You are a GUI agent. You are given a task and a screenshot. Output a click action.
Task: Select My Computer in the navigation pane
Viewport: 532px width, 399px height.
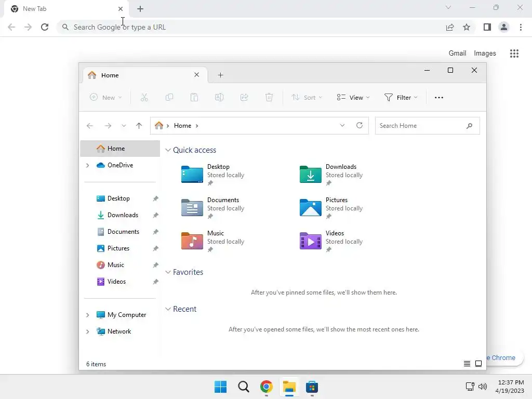click(121, 315)
